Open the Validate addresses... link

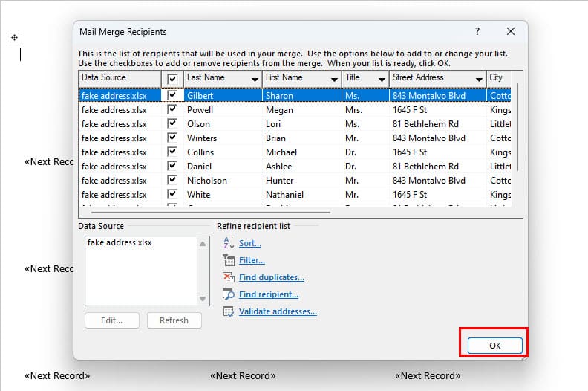[x=278, y=311]
